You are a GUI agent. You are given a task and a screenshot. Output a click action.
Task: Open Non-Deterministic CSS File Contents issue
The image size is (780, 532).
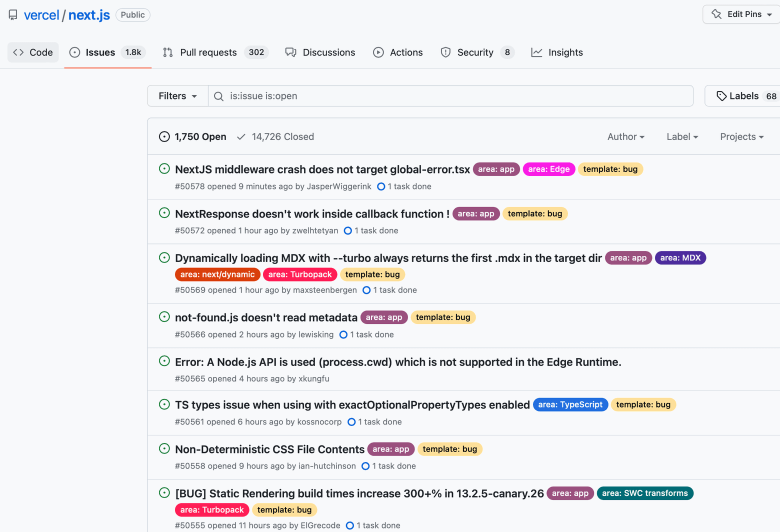point(269,449)
